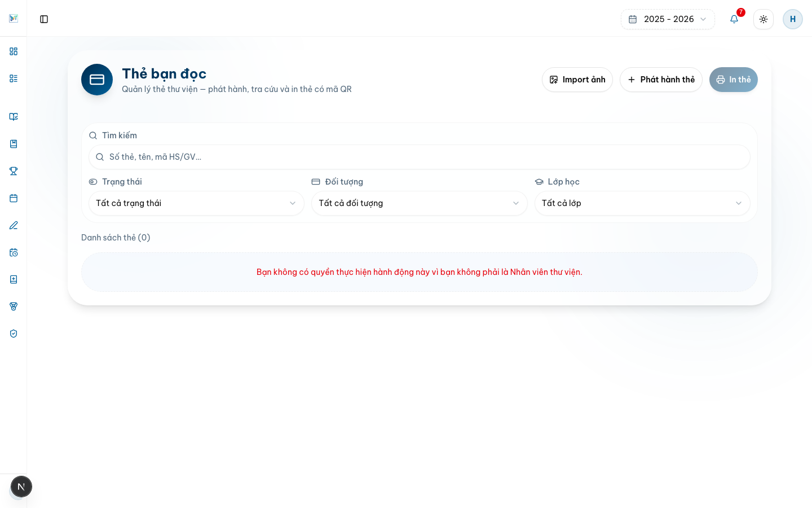The height and width of the screenshot is (508, 812).
Task: Toggle the sidebar panel icon
Action: tap(44, 19)
